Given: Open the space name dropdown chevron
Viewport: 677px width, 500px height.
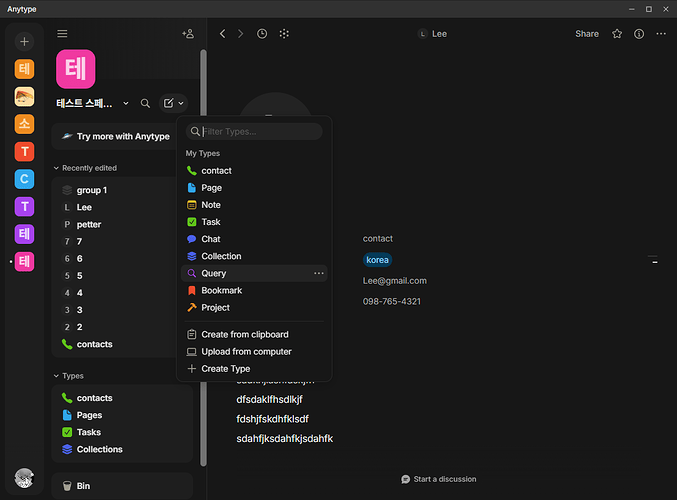Looking at the screenshot, I should click(126, 103).
